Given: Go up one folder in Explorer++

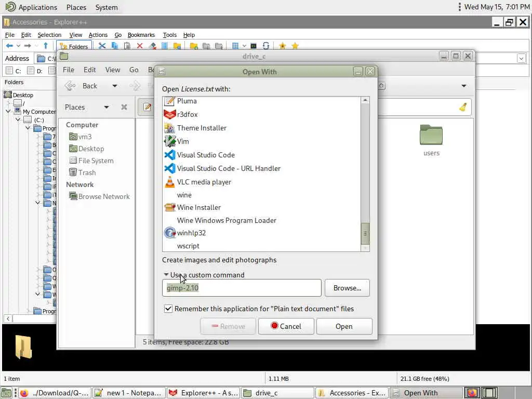Looking at the screenshot, I should 46,46.
